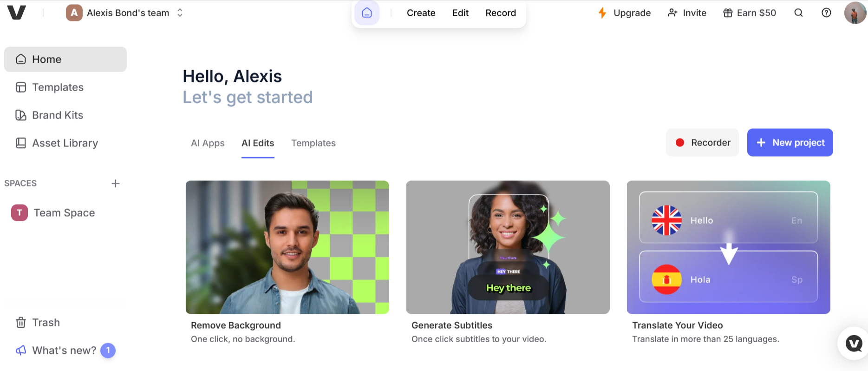The width and height of the screenshot is (868, 371).
Task: Open the Translate Your Video thumbnail
Action: pos(729,247)
